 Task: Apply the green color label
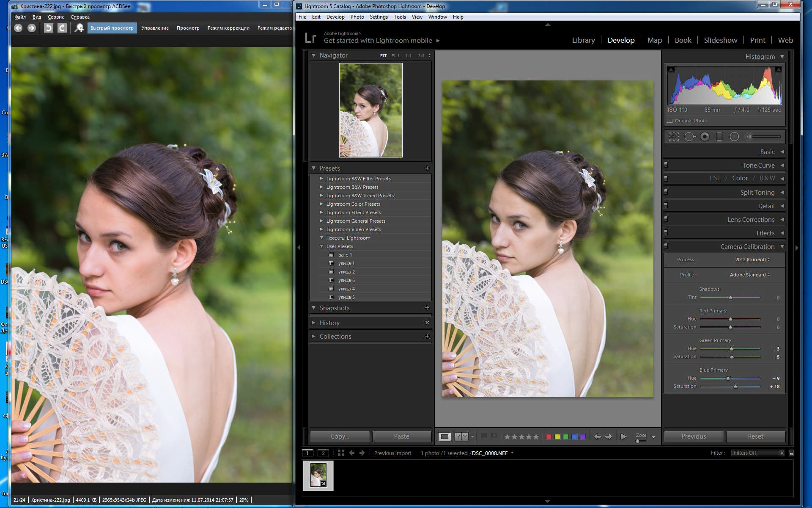coord(565,436)
